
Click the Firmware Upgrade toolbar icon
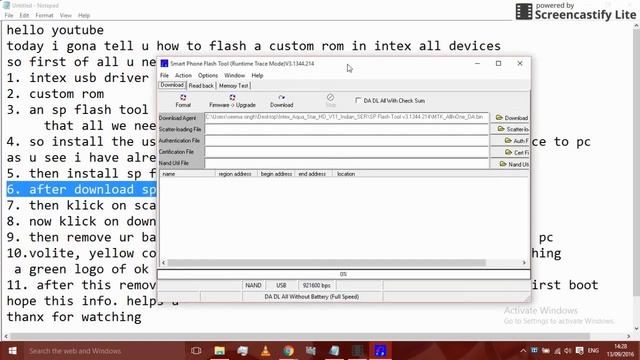[232, 100]
